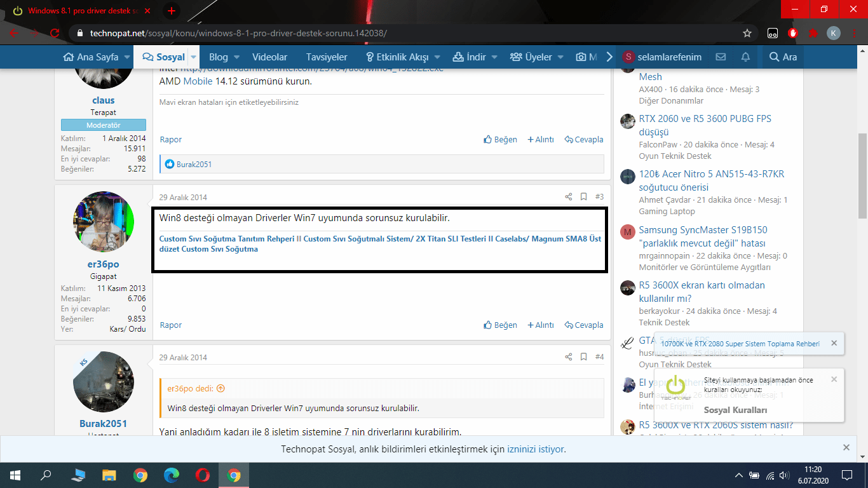Open Windows taskbar search
The image size is (868, 488).
pyautogui.click(x=46, y=475)
